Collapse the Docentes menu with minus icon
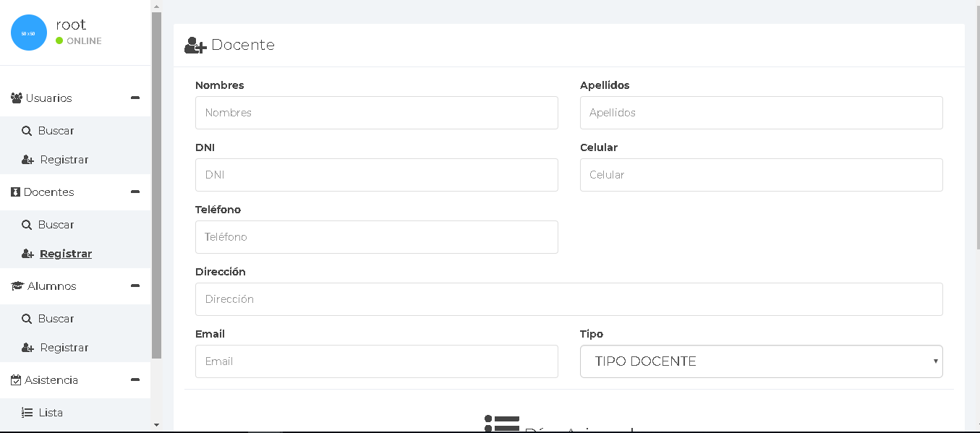Screen dimensions: 980x433 (135, 192)
